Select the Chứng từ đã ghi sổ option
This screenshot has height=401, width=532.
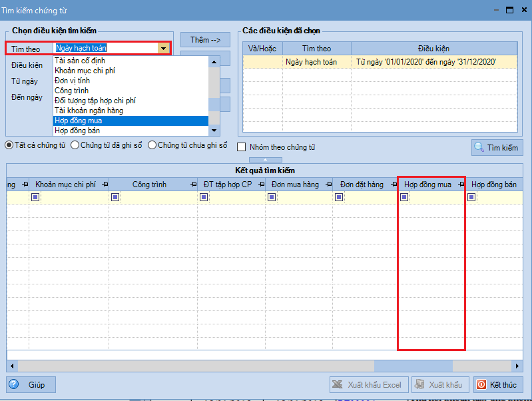coord(75,145)
